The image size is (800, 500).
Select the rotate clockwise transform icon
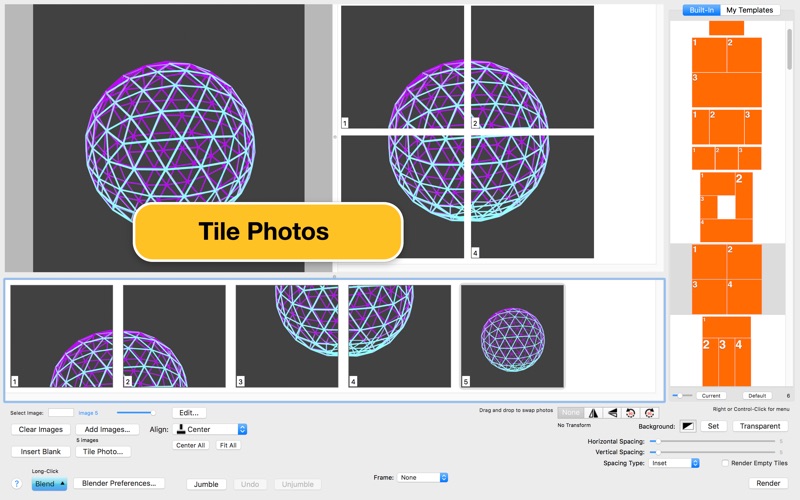coord(650,413)
